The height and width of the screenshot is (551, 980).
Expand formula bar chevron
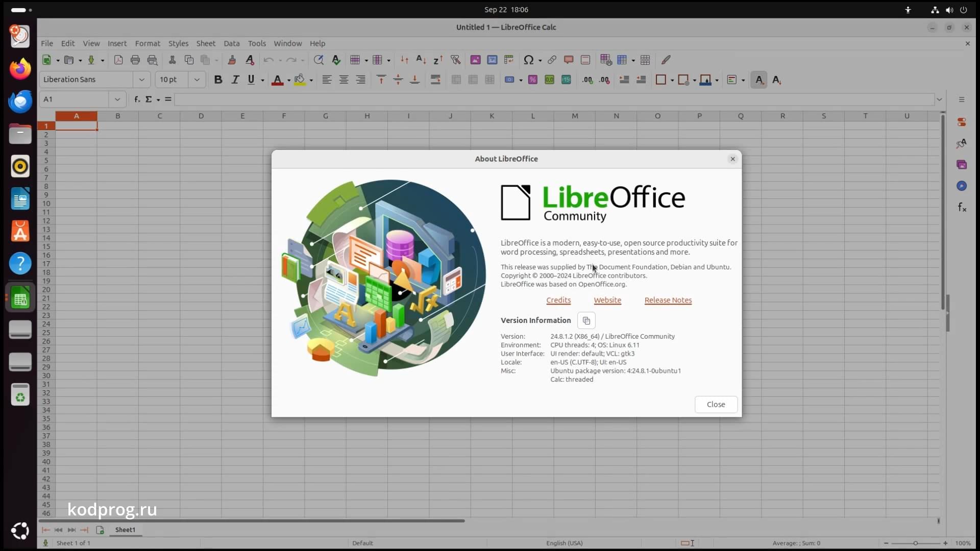[x=939, y=99]
